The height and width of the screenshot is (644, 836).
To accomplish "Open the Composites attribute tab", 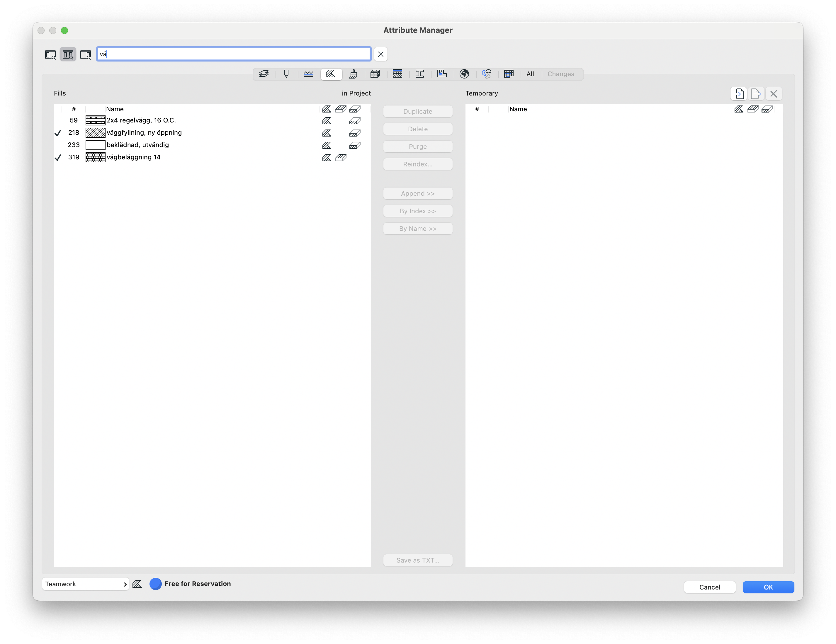I will (x=397, y=74).
